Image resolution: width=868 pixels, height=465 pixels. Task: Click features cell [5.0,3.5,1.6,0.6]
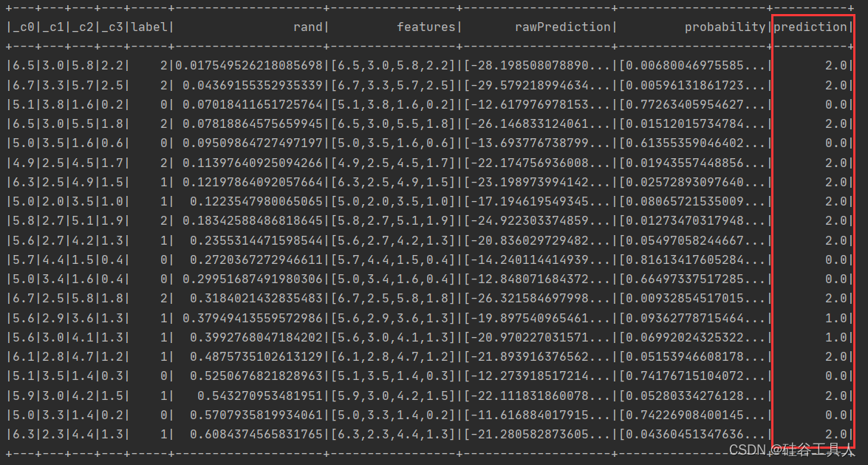click(x=393, y=143)
